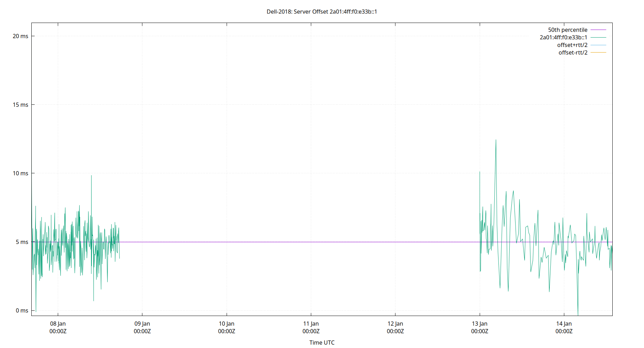Select the 50th percentile legend entry
Screen dimensions: 644x348
(568, 30)
